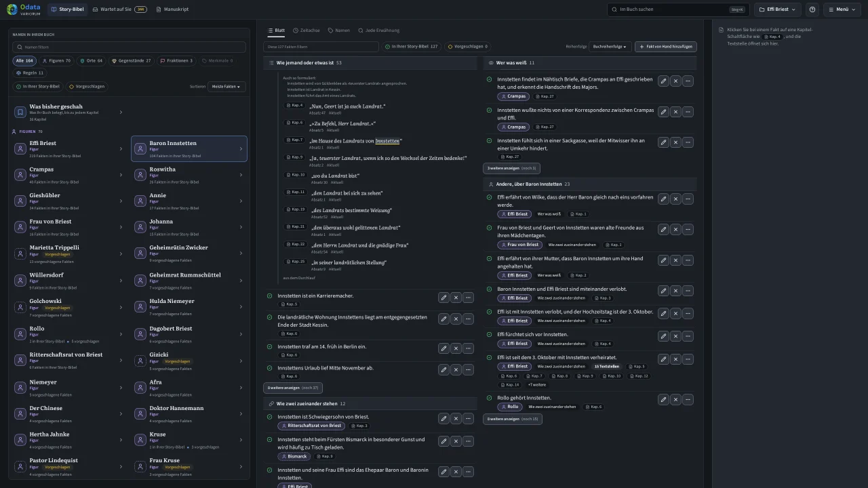Screen dimensions: 868x488
Task: Expand '8 weitere anzeigen (noch 37)'
Action: click(293, 388)
